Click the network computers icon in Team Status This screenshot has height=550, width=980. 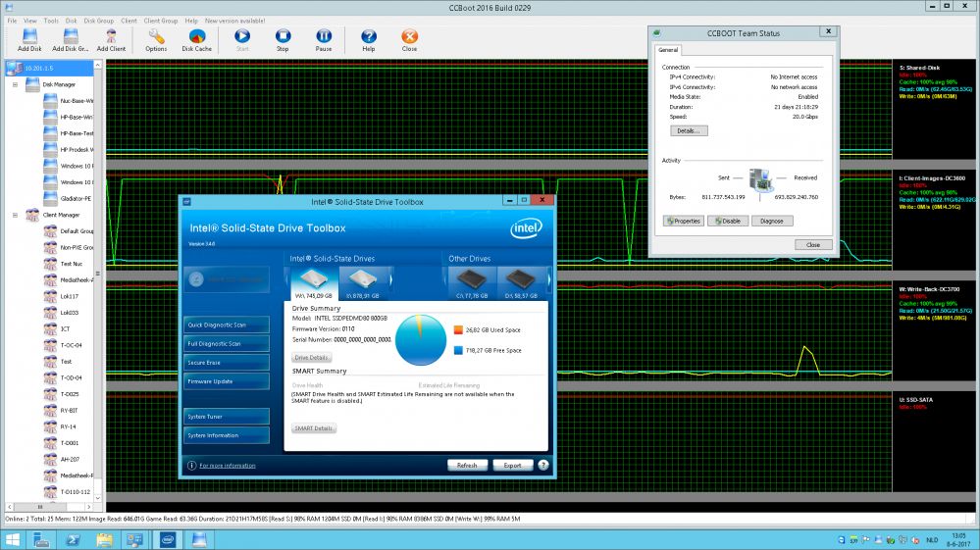click(x=760, y=180)
